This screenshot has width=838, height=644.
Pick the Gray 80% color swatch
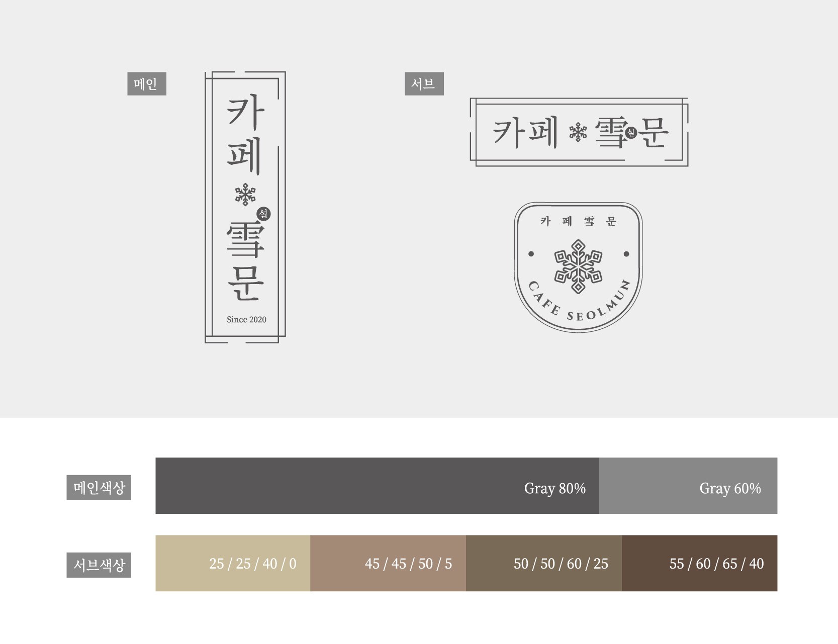point(377,486)
